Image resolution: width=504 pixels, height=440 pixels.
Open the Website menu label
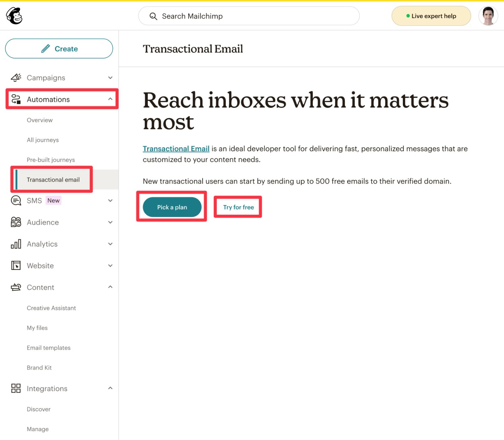point(40,266)
